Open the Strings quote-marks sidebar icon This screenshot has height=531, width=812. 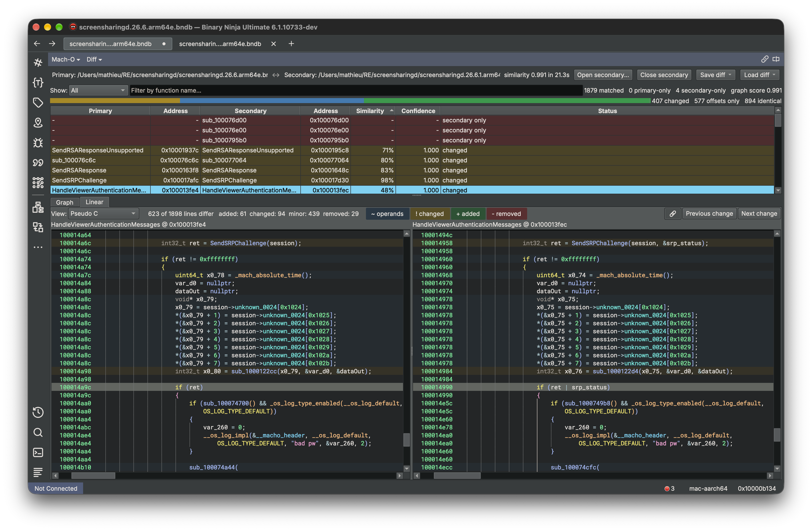pos(38,163)
